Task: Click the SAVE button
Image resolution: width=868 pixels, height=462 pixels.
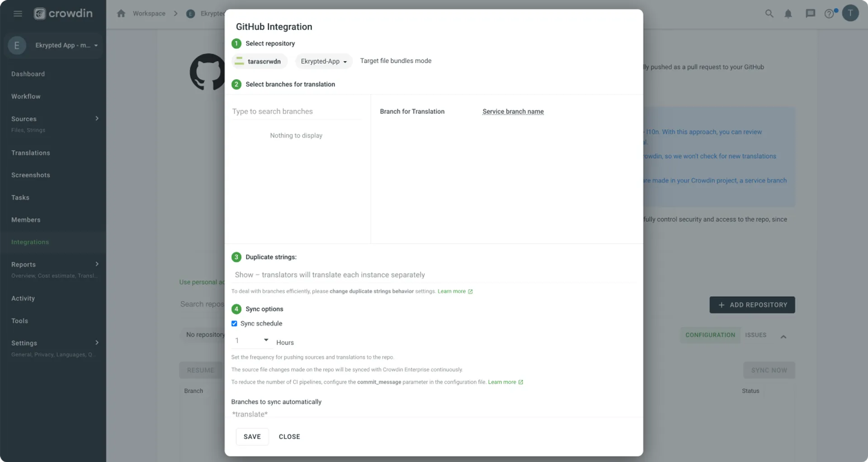Action: tap(252, 437)
